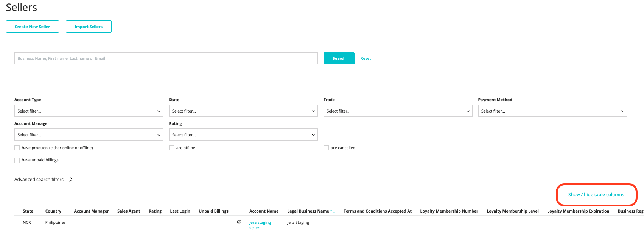The height and width of the screenshot is (236, 644).
Task: Run the seller Search
Action: 339,58
